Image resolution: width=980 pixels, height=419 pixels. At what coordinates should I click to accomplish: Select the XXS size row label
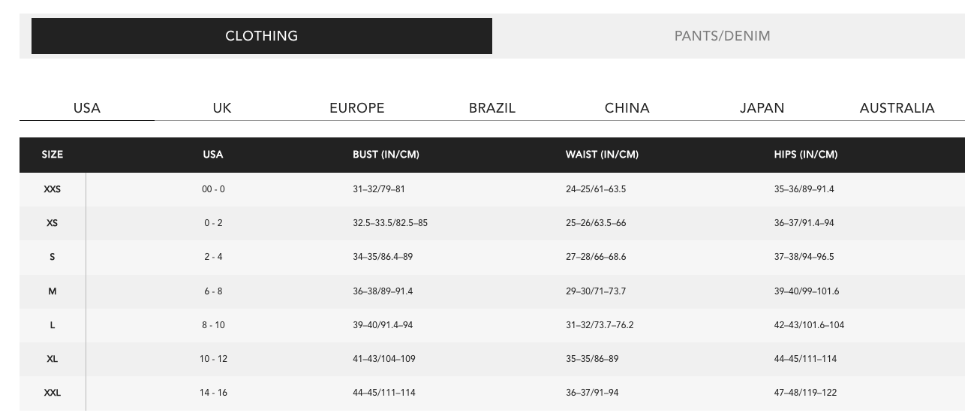[x=53, y=189]
